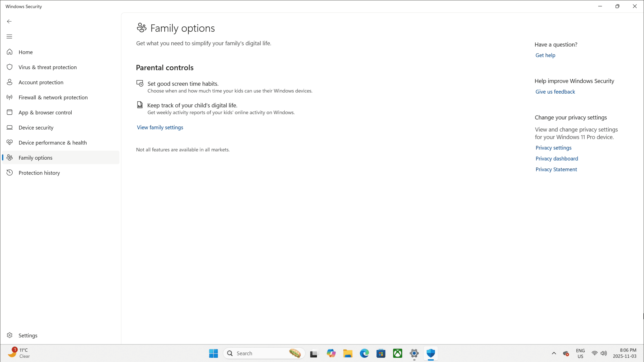Show hidden system tray icons chevron

pyautogui.click(x=554, y=353)
